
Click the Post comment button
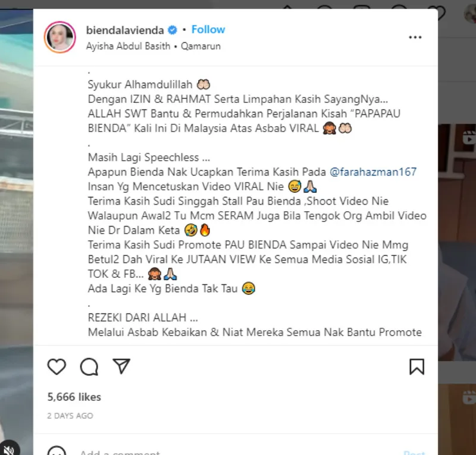(x=414, y=453)
